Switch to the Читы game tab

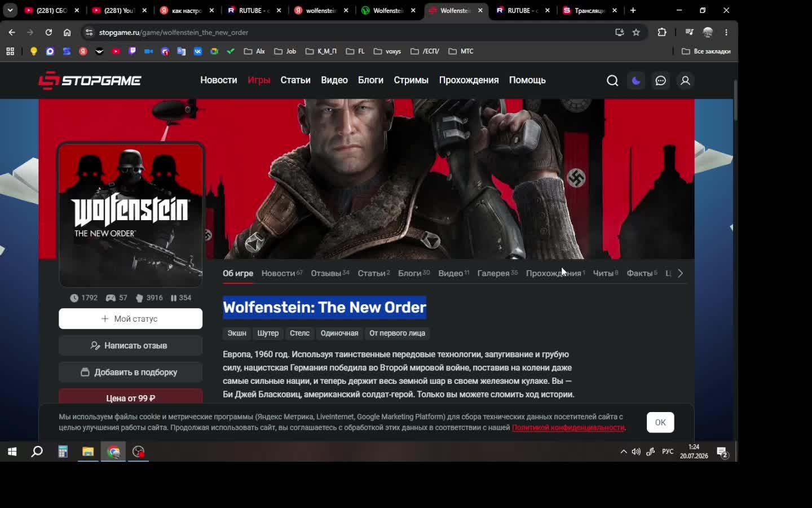(x=606, y=273)
